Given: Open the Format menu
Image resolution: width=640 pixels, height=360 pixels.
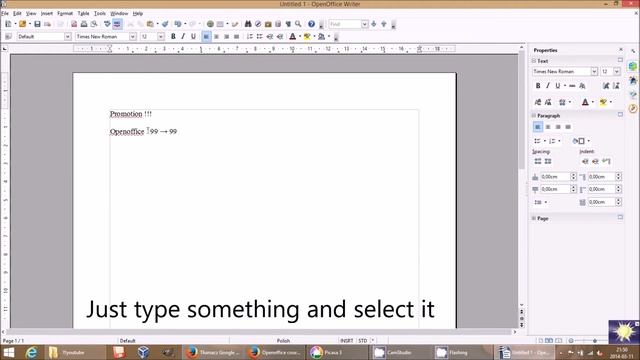Looking at the screenshot, I should [x=65, y=13].
